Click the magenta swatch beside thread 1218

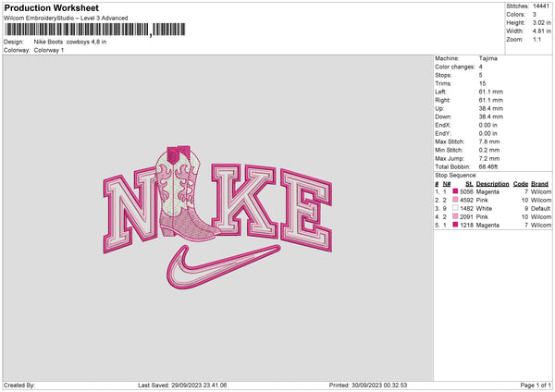coord(455,225)
